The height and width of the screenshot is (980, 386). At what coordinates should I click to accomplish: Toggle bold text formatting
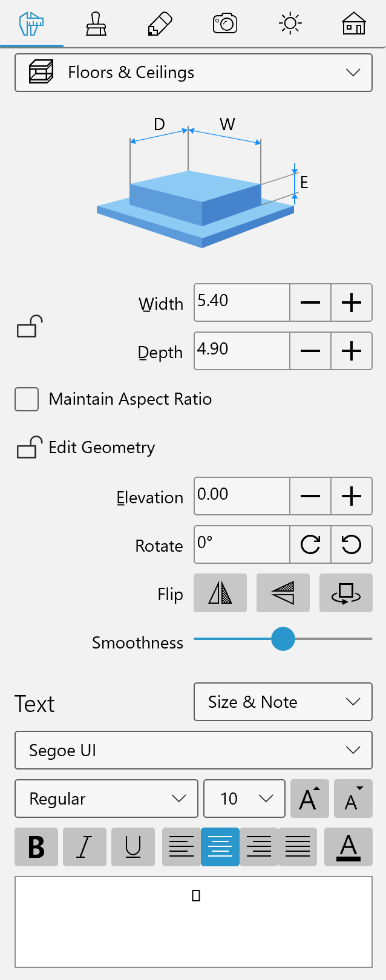pos(36,847)
